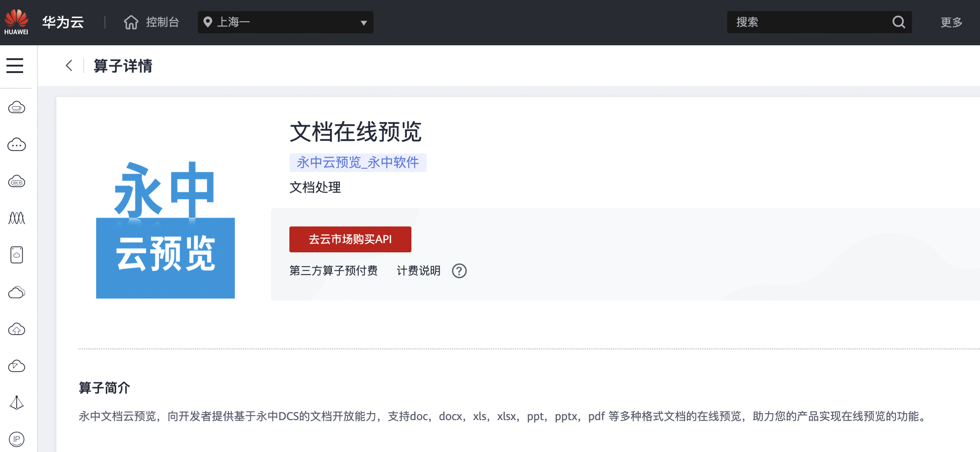980x452 pixels.
Task: Click the 永中云预览 logo thumbnail
Action: [x=165, y=229]
